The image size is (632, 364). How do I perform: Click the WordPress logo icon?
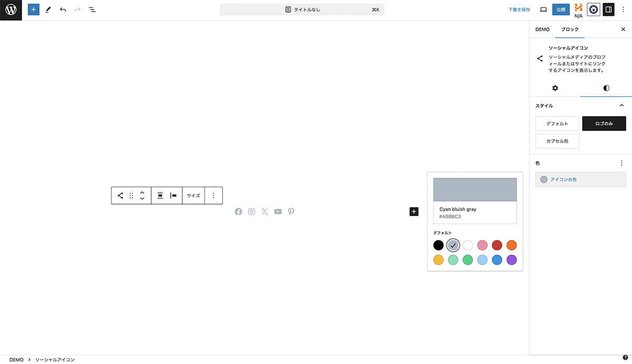pos(11,9)
